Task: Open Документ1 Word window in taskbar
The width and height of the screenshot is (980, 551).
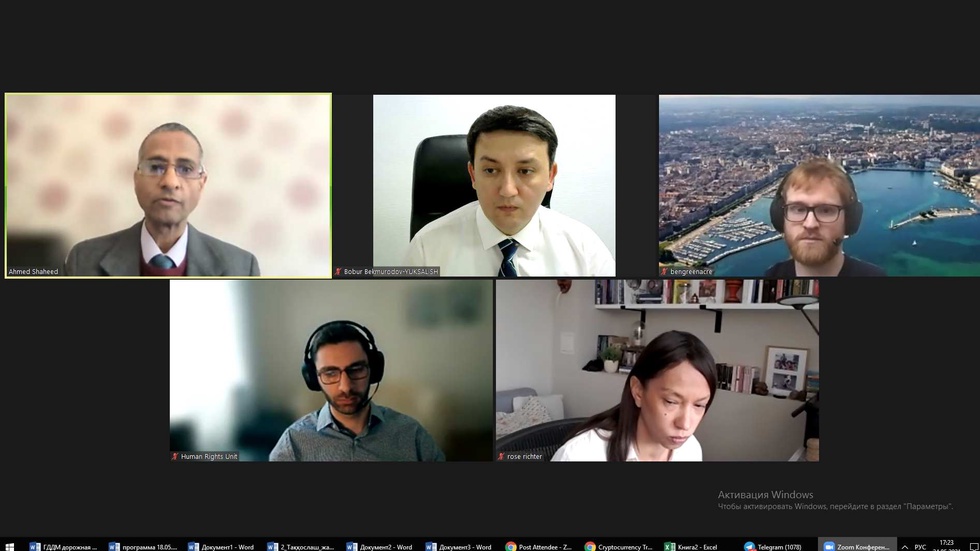Action: [221, 546]
